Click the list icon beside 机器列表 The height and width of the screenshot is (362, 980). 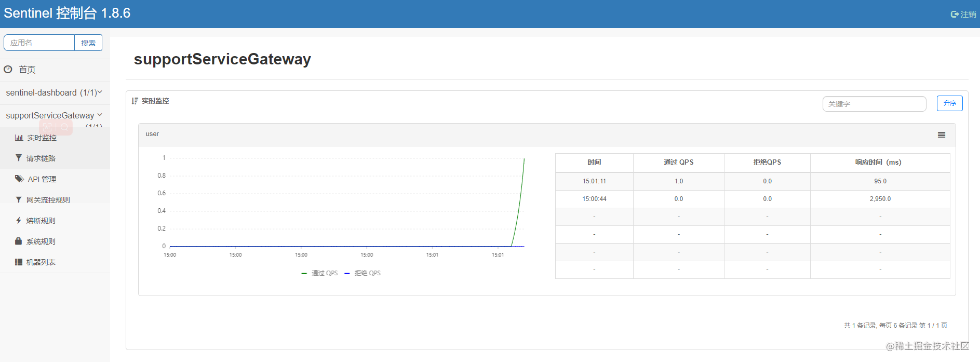click(x=19, y=262)
